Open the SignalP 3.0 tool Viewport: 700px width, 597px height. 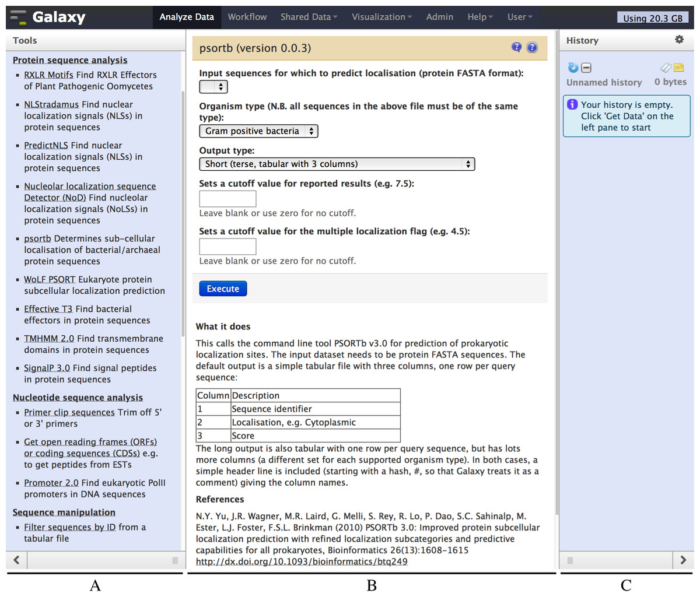point(47,368)
